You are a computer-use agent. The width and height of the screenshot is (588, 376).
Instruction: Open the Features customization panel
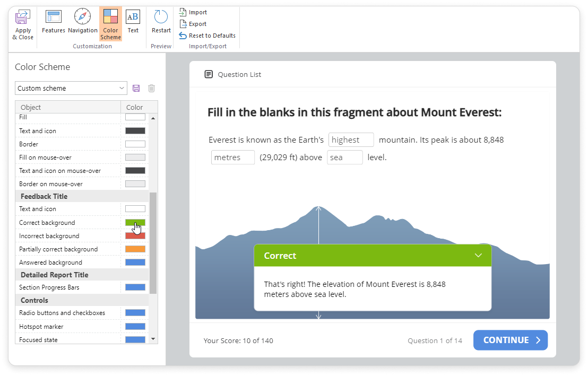[53, 22]
